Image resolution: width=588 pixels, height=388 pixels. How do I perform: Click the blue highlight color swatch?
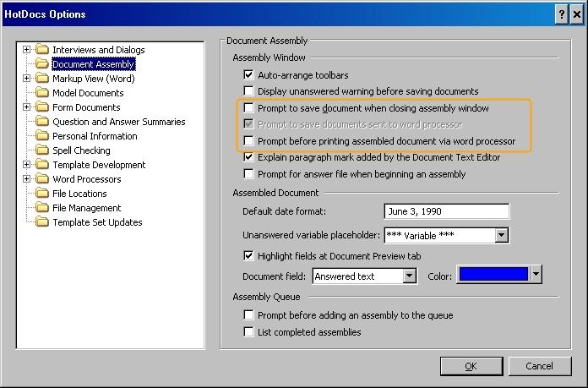(493, 274)
